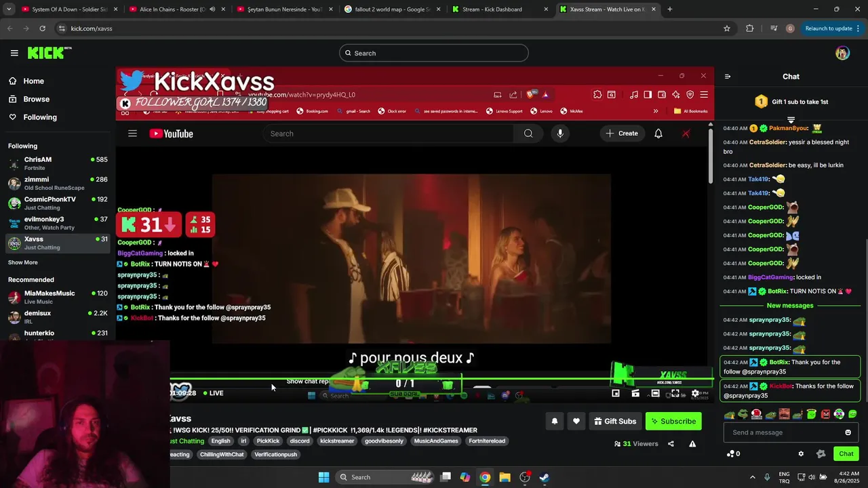Click the Fortnitereload tag
The height and width of the screenshot is (488, 868).
coord(487,441)
